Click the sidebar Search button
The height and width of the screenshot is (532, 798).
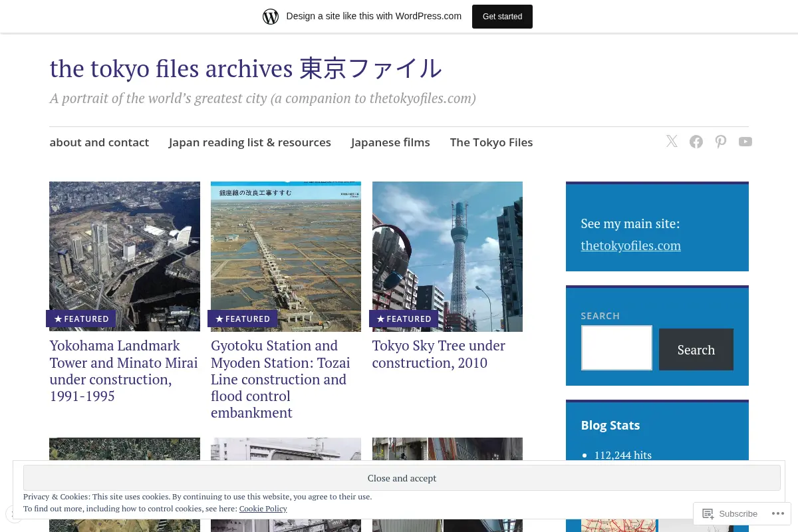pyautogui.click(x=696, y=349)
